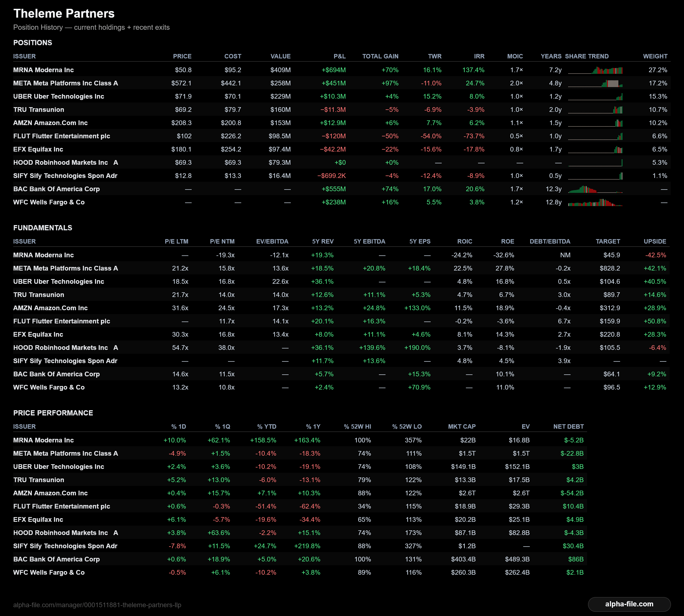Click HOOD Robinhood Markets in Fundamentals table
This screenshot has height=616, width=684.
(66, 348)
